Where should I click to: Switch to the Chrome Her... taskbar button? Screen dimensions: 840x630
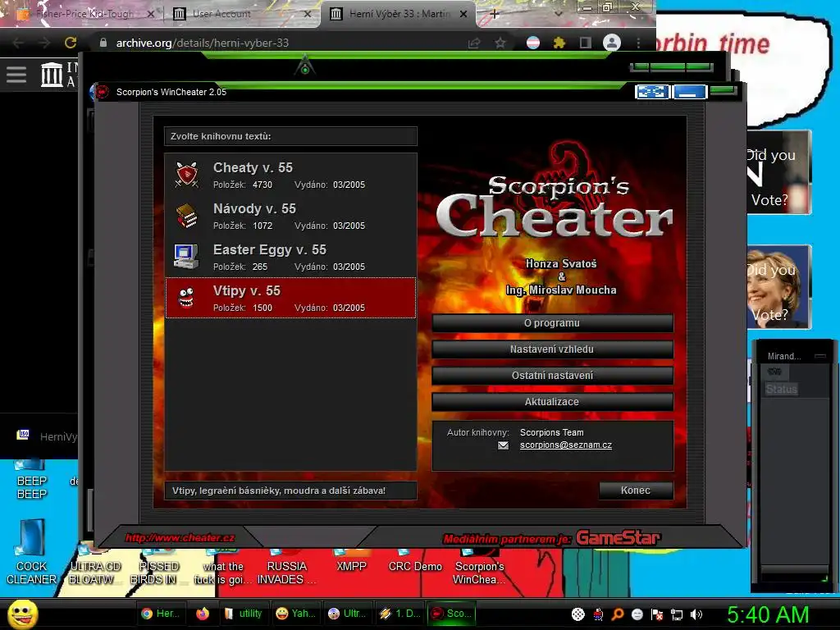pyautogui.click(x=160, y=614)
